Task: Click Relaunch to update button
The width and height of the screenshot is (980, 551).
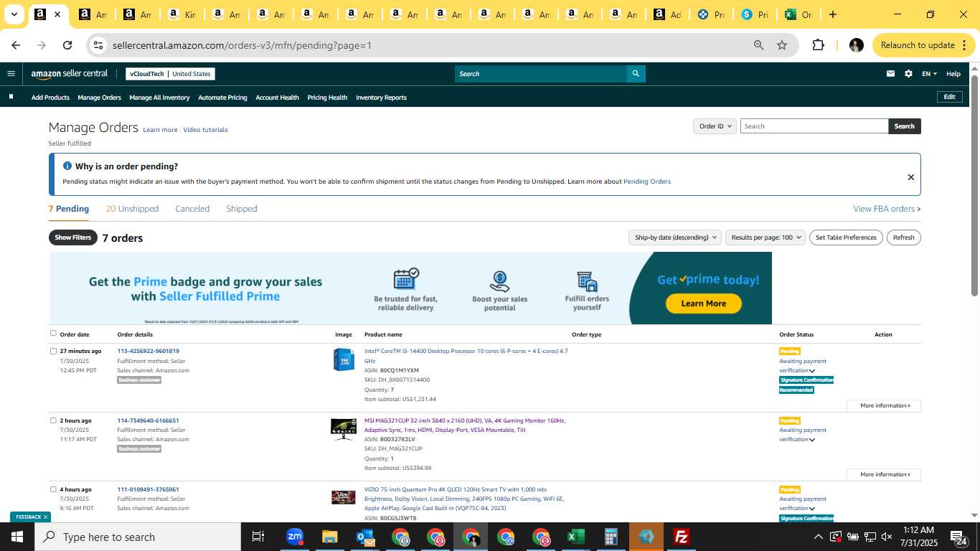Action: (x=924, y=45)
